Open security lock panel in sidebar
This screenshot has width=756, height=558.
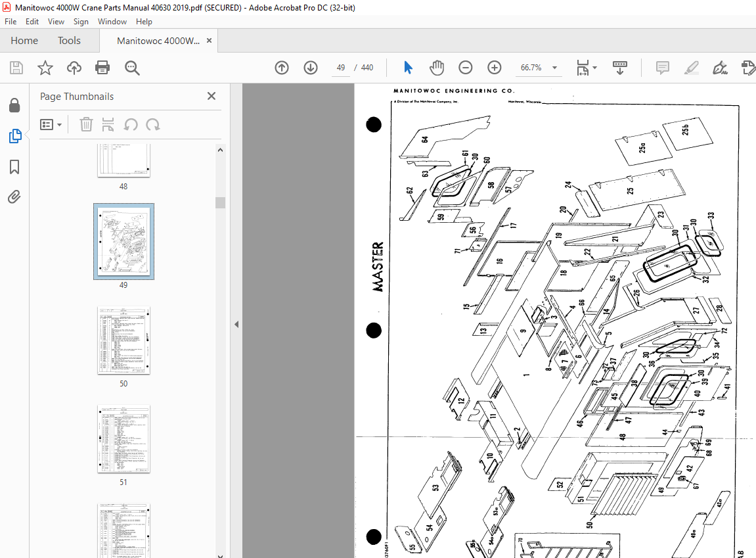pos(14,105)
